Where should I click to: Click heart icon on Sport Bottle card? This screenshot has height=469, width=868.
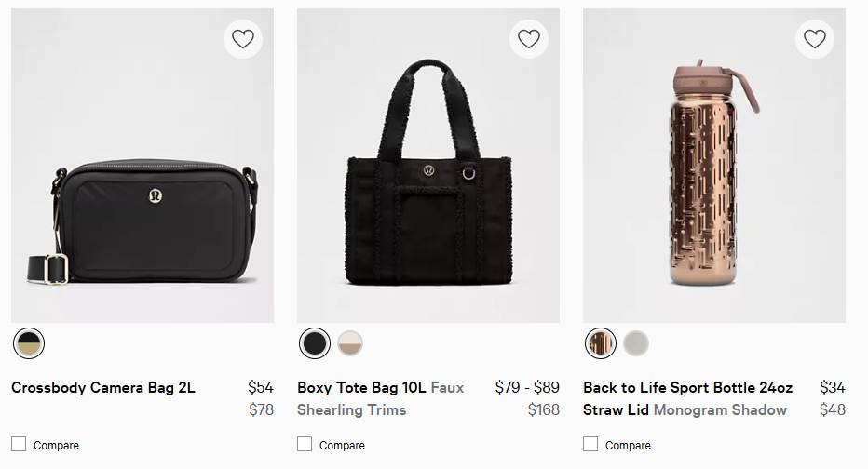pos(815,39)
